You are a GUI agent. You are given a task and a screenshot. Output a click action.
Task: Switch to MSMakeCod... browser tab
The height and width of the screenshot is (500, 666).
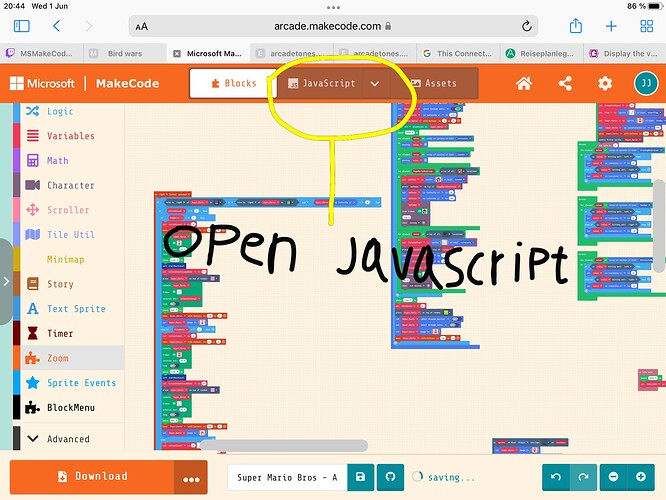tap(41, 54)
